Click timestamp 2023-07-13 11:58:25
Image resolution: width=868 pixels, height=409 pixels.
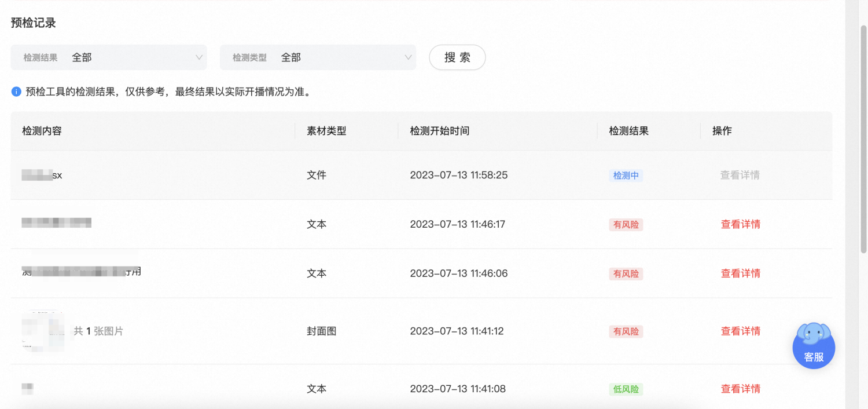click(x=459, y=175)
